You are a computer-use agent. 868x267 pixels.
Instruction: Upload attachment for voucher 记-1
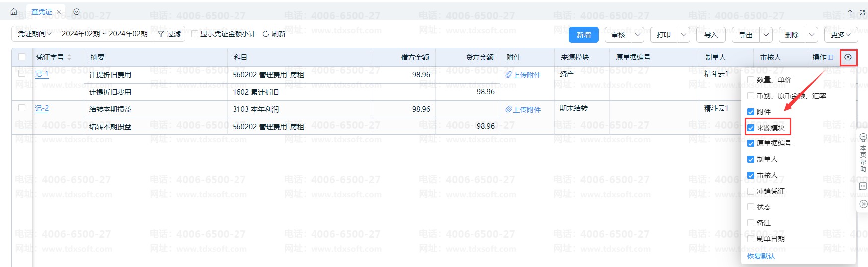pos(523,75)
